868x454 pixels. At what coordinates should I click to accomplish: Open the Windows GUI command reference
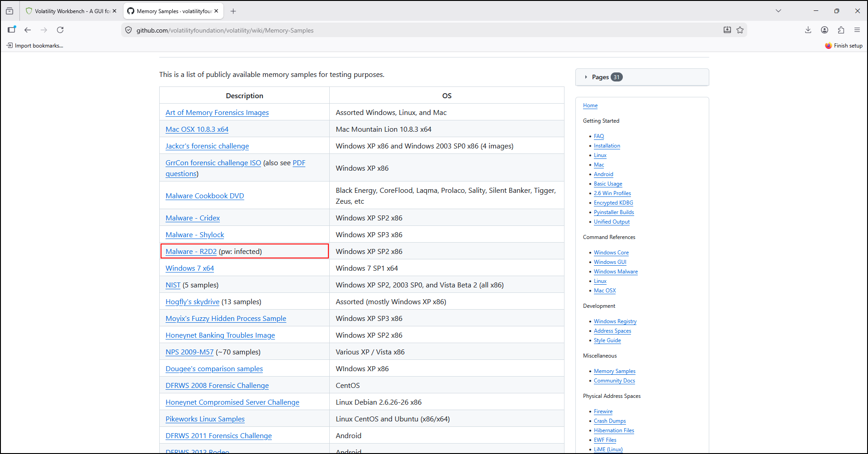610,262
